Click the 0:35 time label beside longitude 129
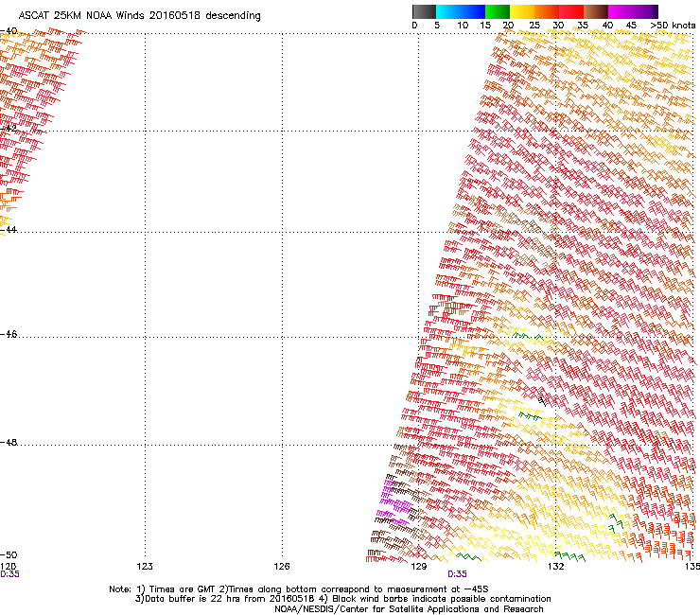Screen dimensions: 700x615 (x=457, y=574)
